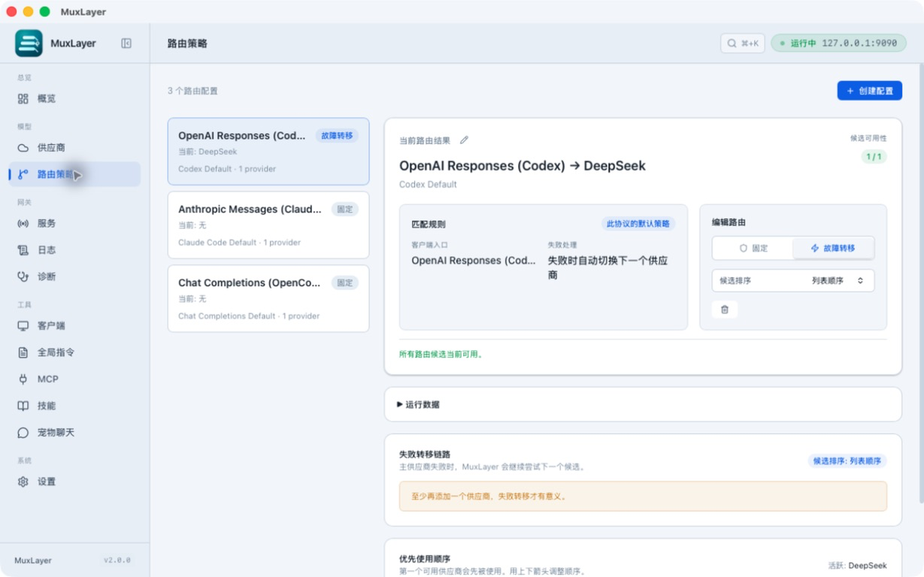Click the 固定 badge on Chat Completions card

click(345, 283)
